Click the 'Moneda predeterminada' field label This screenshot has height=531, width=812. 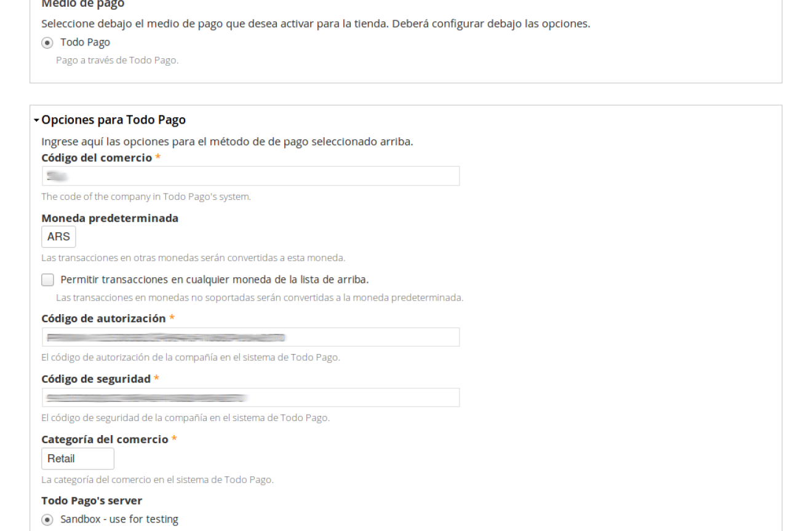coord(109,218)
